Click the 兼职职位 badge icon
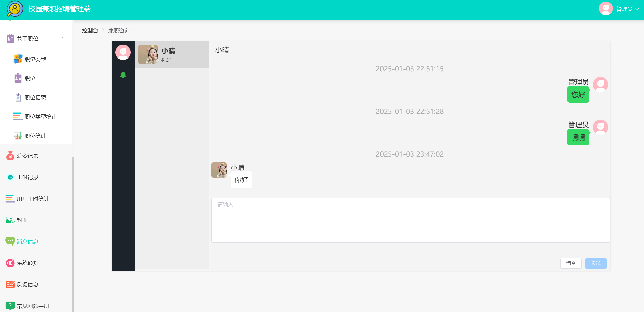The width and height of the screenshot is (644, 312). coord(10,38)
